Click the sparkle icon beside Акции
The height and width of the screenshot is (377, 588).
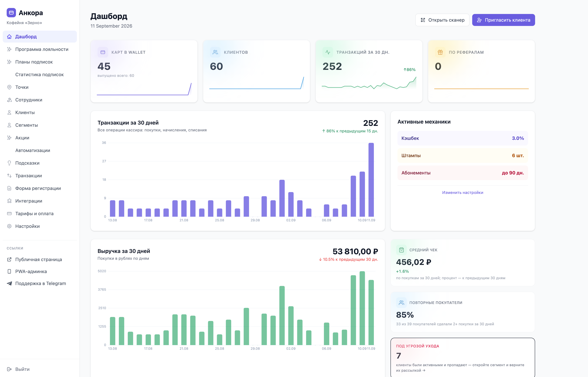[9, 138]
